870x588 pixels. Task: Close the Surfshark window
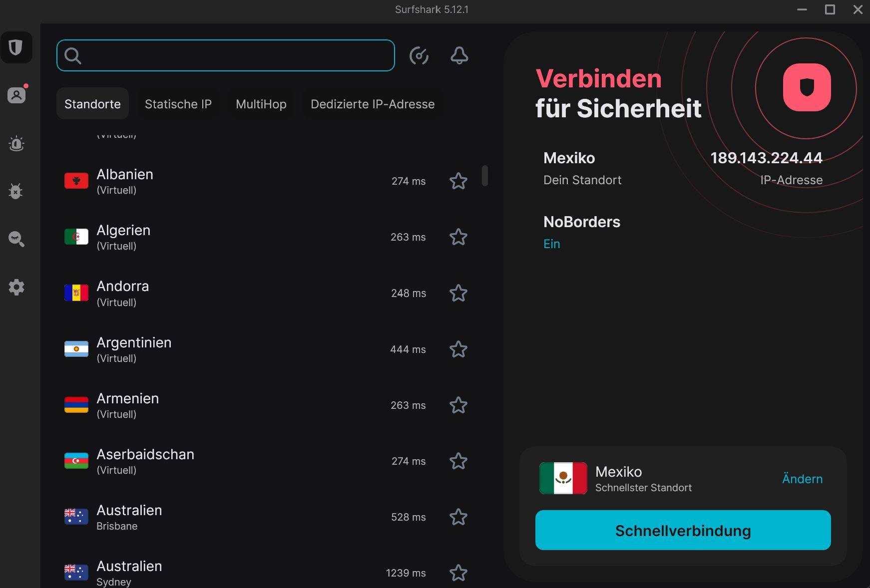tap(858, 9)
